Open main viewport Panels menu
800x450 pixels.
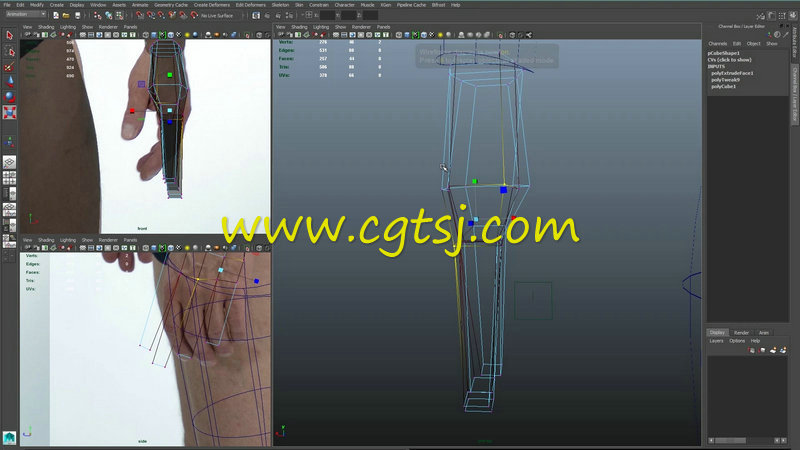point(383,27)
